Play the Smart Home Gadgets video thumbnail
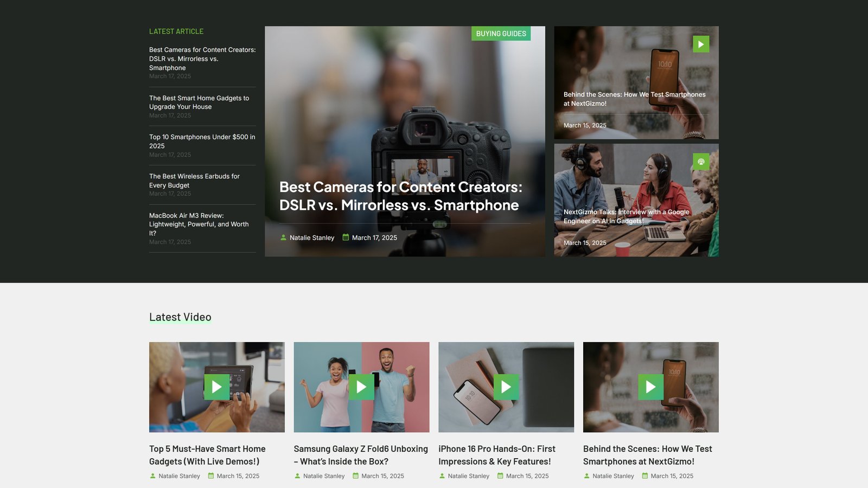The height and width of the screenshot is (488, 868). click(x=216, y=387)
